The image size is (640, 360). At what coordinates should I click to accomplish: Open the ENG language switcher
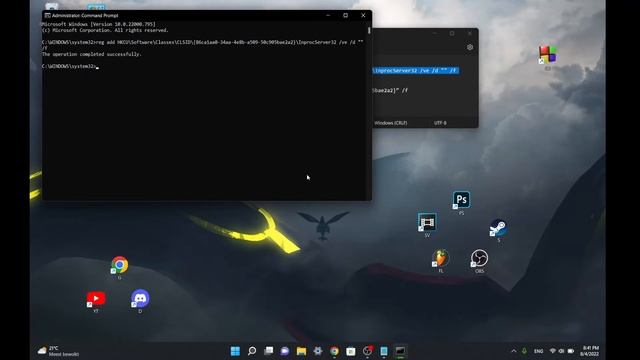click(538, 351)
